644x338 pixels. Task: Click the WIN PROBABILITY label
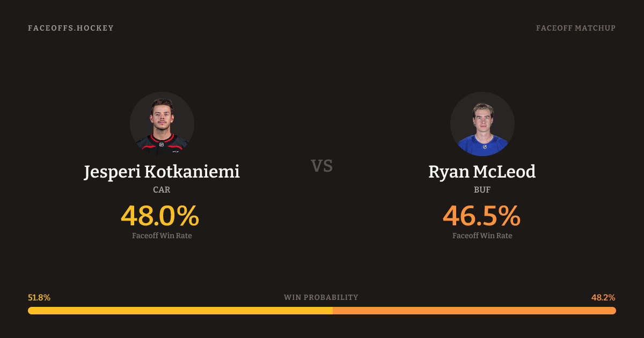click(x=321, y=297)
